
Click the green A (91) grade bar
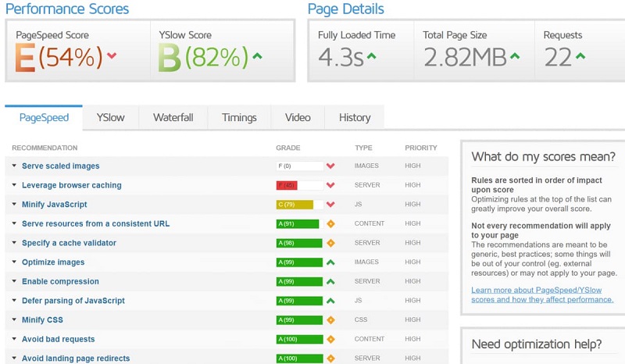point(300,223)
